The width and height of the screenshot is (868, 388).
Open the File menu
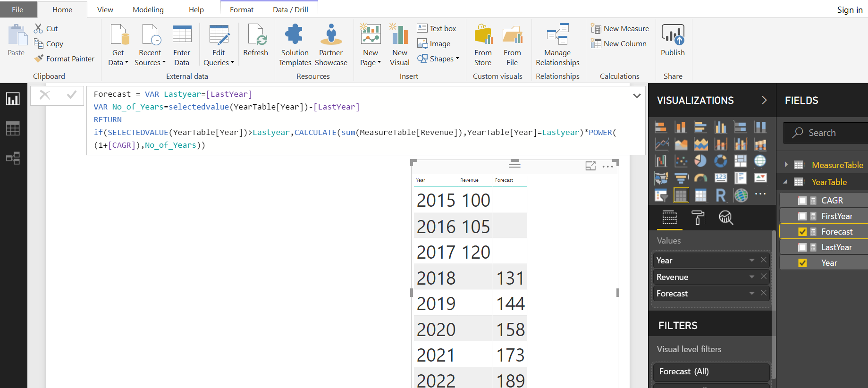17,9
